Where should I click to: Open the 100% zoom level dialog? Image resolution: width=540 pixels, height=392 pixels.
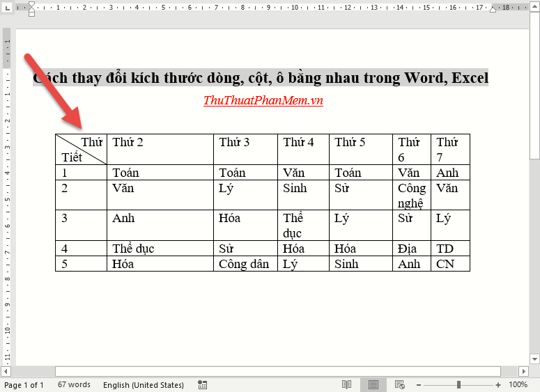coord(518,384)
